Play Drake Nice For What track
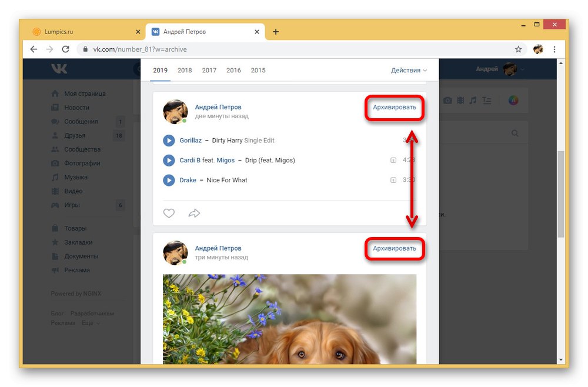The width and height of the screenshot is (588, 387). click(x=169, y=181)
